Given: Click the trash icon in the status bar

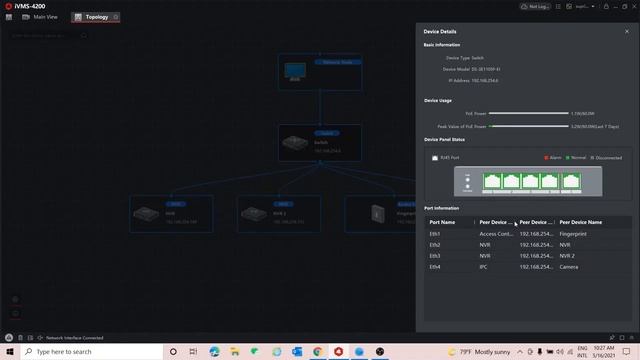Looking at the screenshot, I should click(x=20, y=338).
